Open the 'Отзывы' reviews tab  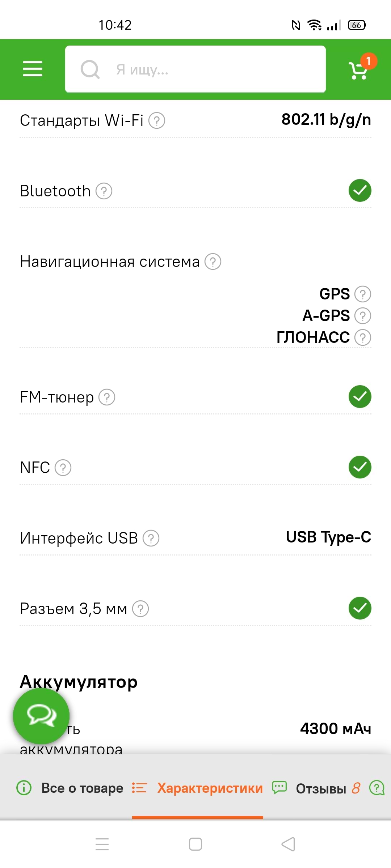pyautogui.click(x=321, y=788)
